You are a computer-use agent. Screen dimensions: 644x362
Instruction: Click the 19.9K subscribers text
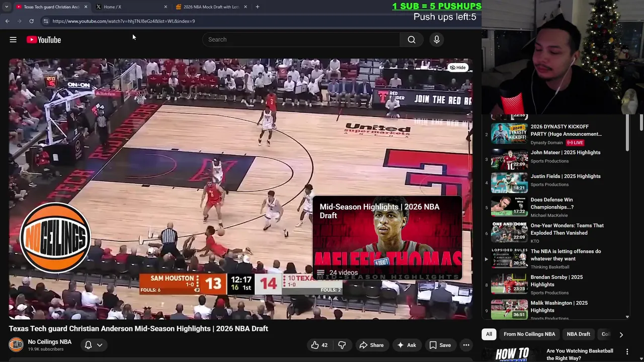click(46, 349)
